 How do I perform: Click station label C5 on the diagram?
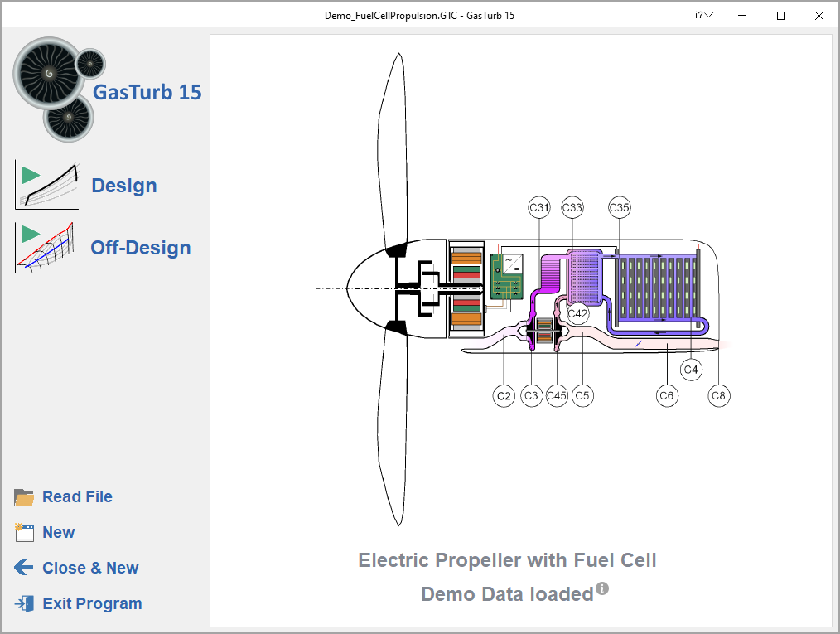click(582, 396)
